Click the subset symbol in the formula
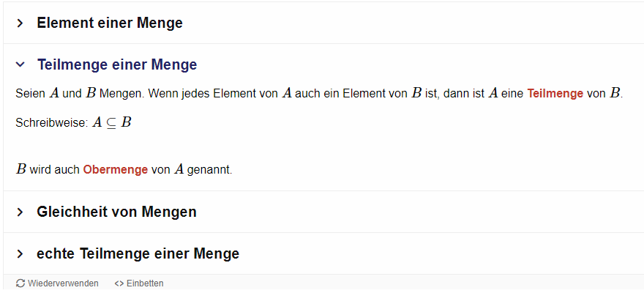This screenshot has width=644, height=293. click(x=112, y=123)
